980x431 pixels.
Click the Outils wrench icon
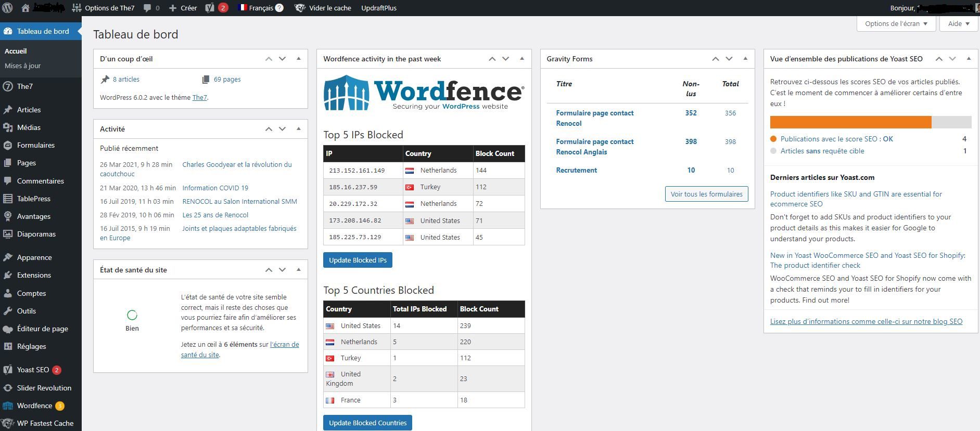click(x=8, y=311)
